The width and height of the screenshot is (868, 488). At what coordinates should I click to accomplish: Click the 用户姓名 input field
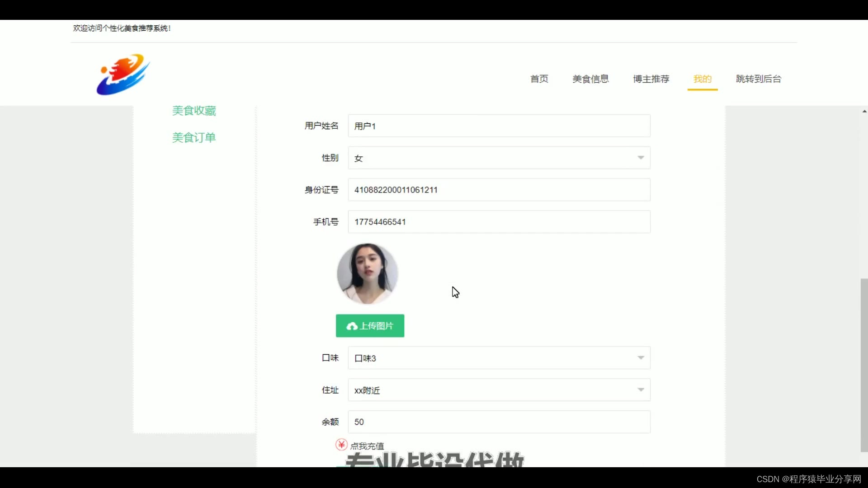[x=499, y=126]
